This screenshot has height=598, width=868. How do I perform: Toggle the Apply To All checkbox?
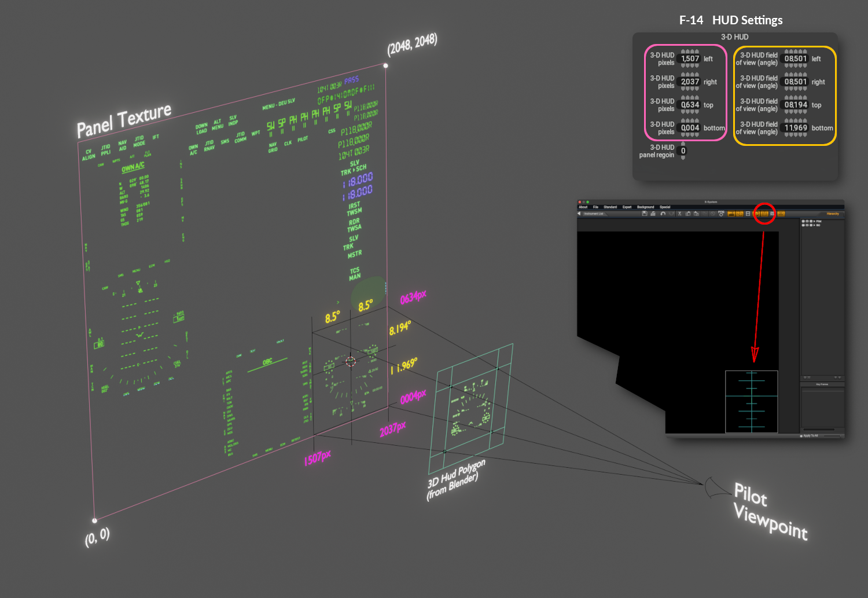coord(801,436)
